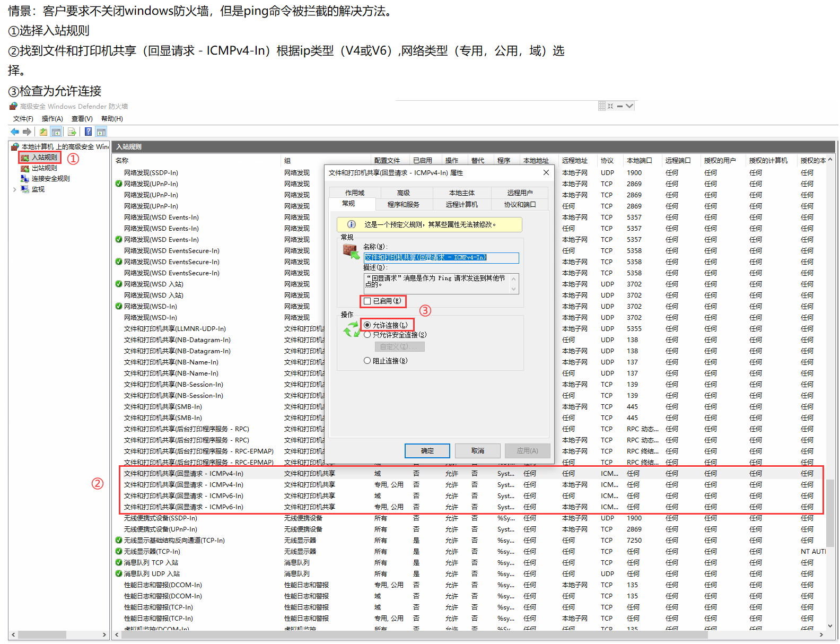This screenshot has width=840, height=644.
Task: Click the green check icon beside 网络发现(UPnP-In)
Action: 119,184
